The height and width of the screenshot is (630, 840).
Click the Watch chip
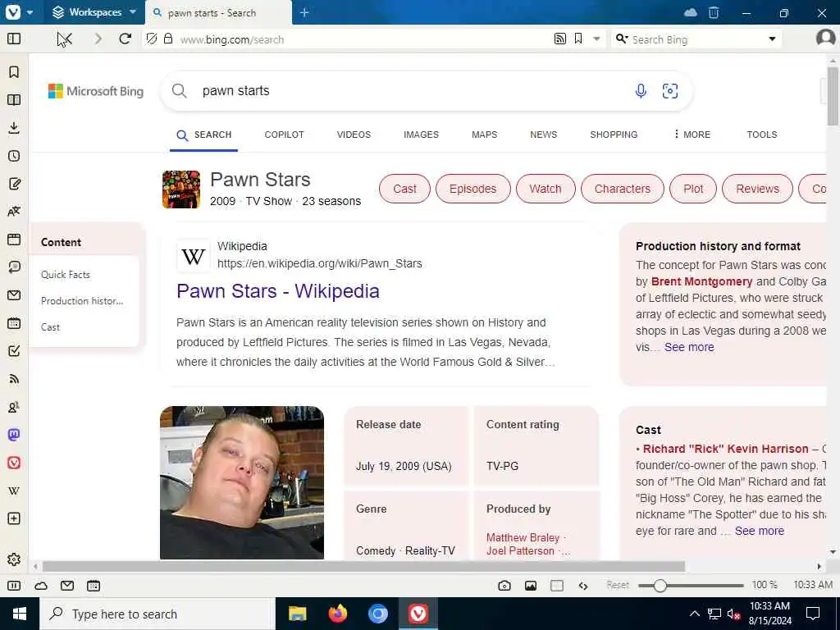click(546, 189)
